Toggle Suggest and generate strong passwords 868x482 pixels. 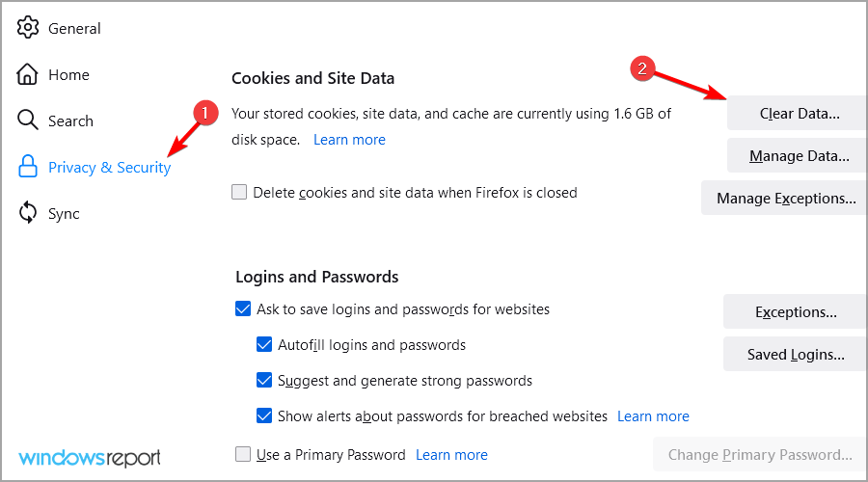(265, 381)
